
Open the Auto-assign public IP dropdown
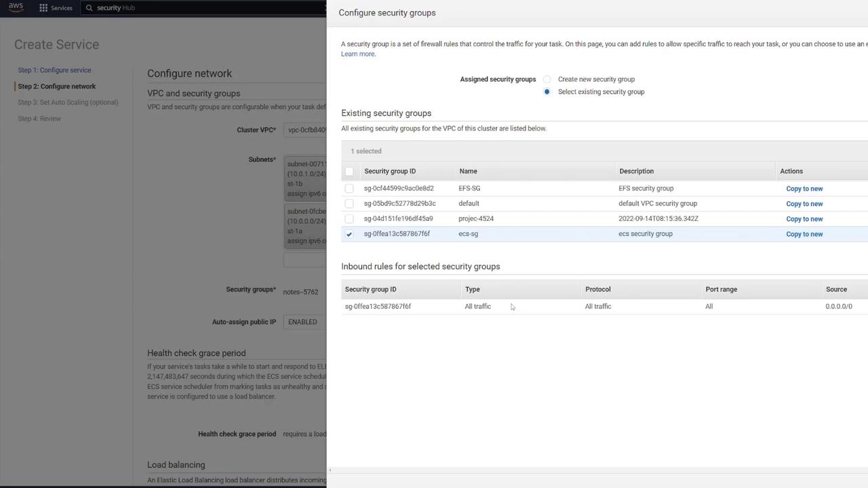(x=304, y=322)
